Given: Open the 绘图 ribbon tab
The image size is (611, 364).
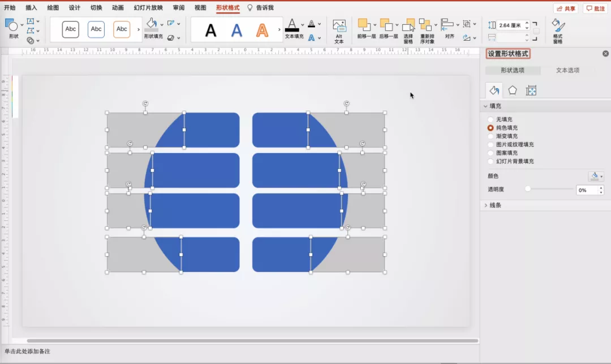Looking at the screenshot, I should pyautogui.click(x=53, y=7).
